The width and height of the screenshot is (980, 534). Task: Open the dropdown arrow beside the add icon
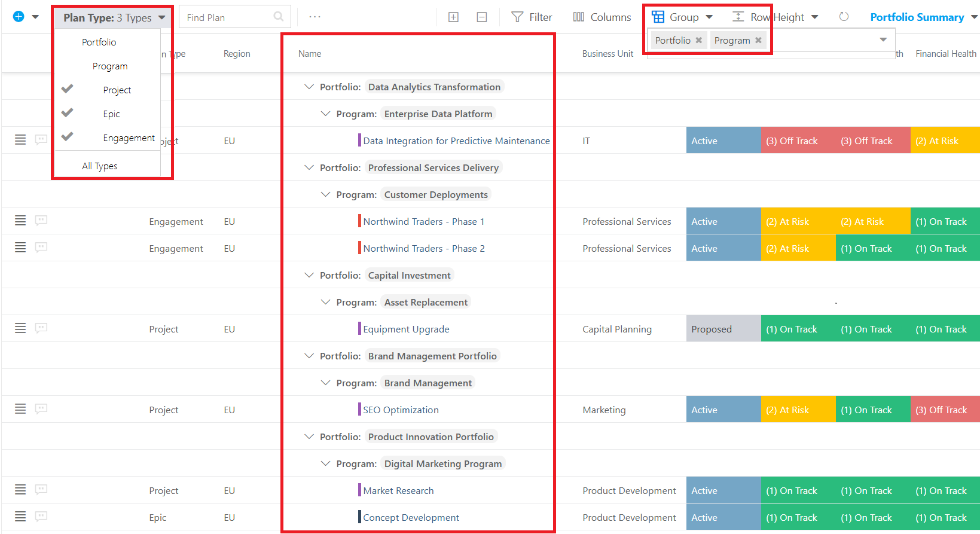point(35,17)
